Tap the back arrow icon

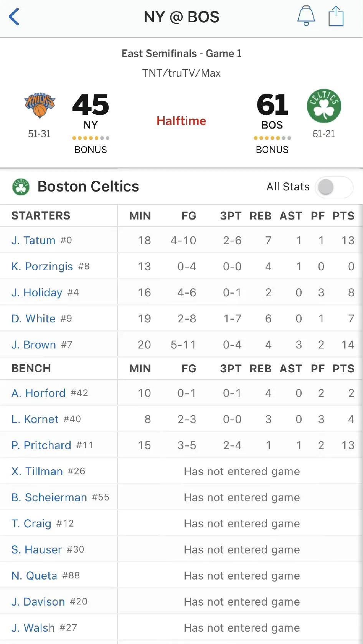(x=14, y=17)
